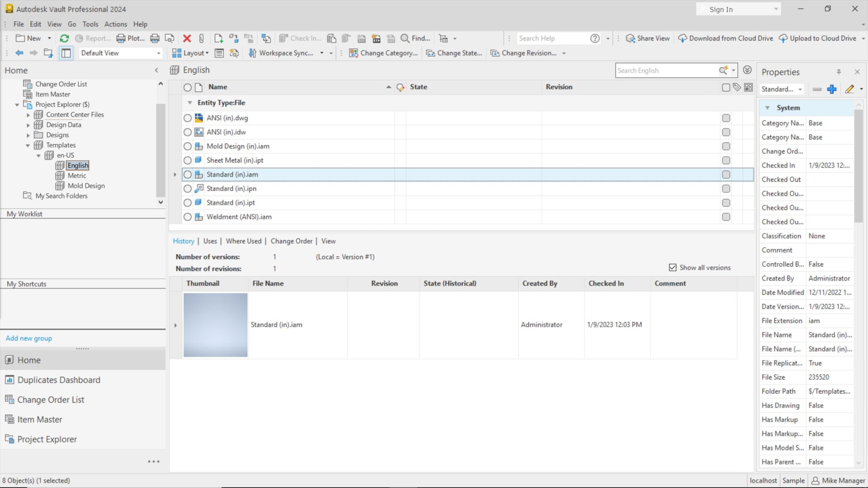Image resolution: width=868 pixels, height=488 pixels.
Task: Select the radio button for Sheet Metal (in).ipt
Action: click(x=187, y=160)
